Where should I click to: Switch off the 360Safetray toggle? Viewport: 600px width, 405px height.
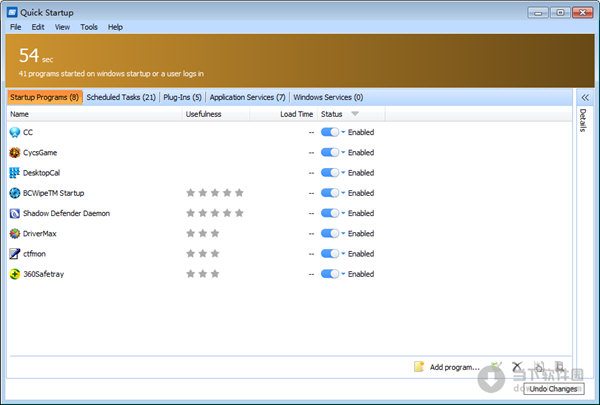point(330,274)
